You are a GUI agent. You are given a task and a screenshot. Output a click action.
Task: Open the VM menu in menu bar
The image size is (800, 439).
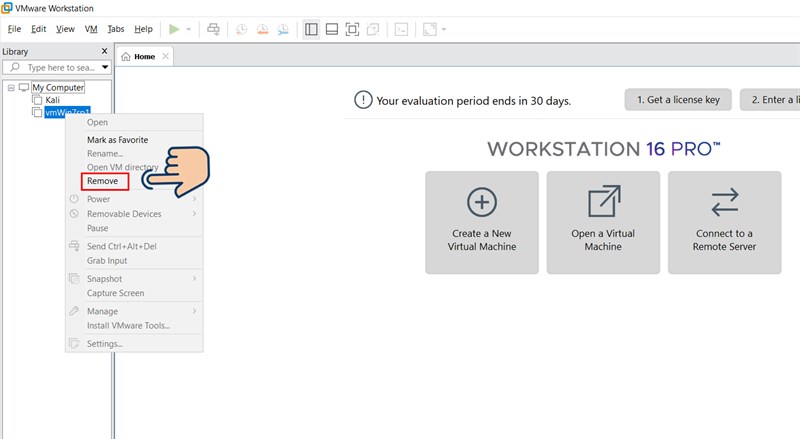(x=91, y=29)
